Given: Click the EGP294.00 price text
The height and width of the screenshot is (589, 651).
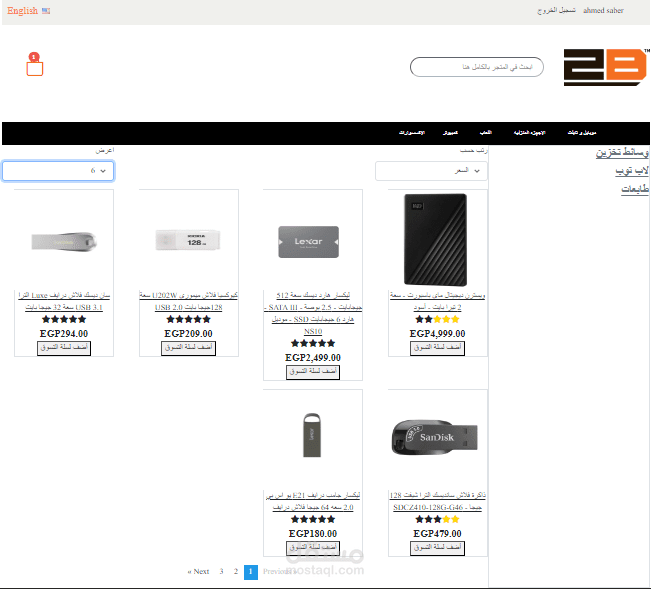Looking at the screenshot, I should tap(64, 334).
